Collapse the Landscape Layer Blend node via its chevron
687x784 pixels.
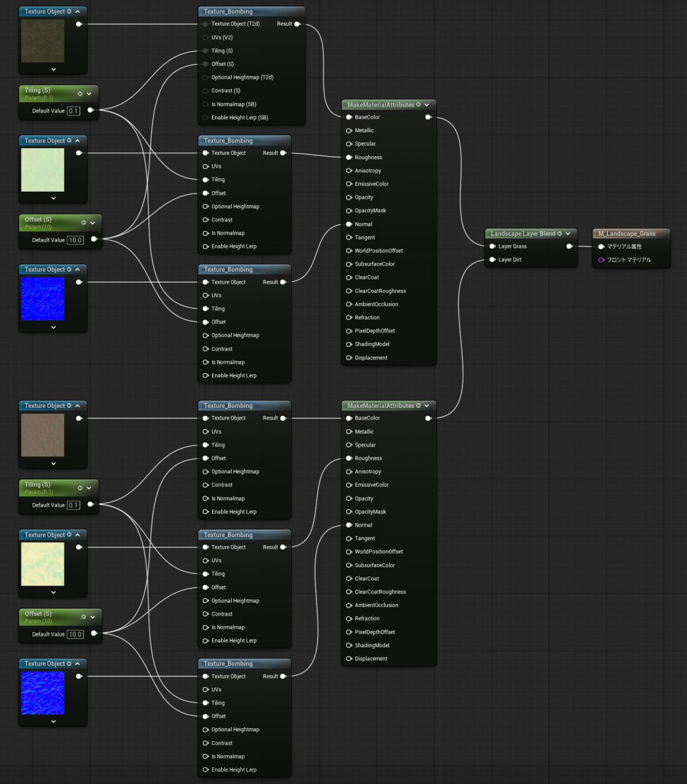[568, 233]
